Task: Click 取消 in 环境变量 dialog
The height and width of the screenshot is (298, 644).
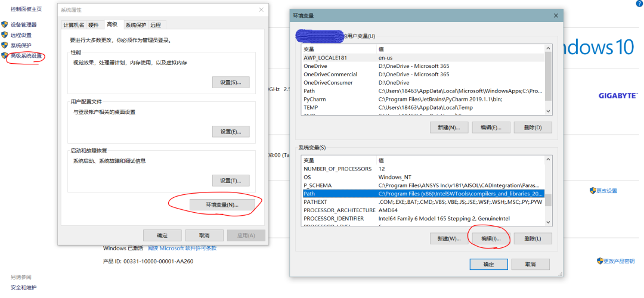Action: coord(531,264)
